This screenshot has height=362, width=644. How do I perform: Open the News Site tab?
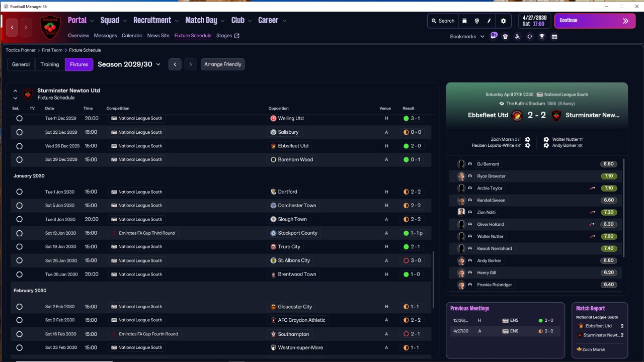point(158,36)
